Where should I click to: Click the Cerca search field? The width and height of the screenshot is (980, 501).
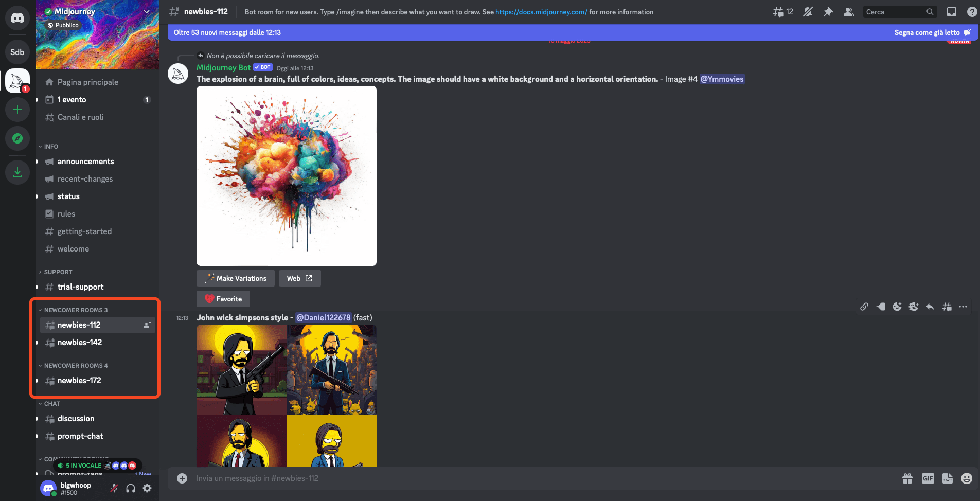(x=900, y=12)
